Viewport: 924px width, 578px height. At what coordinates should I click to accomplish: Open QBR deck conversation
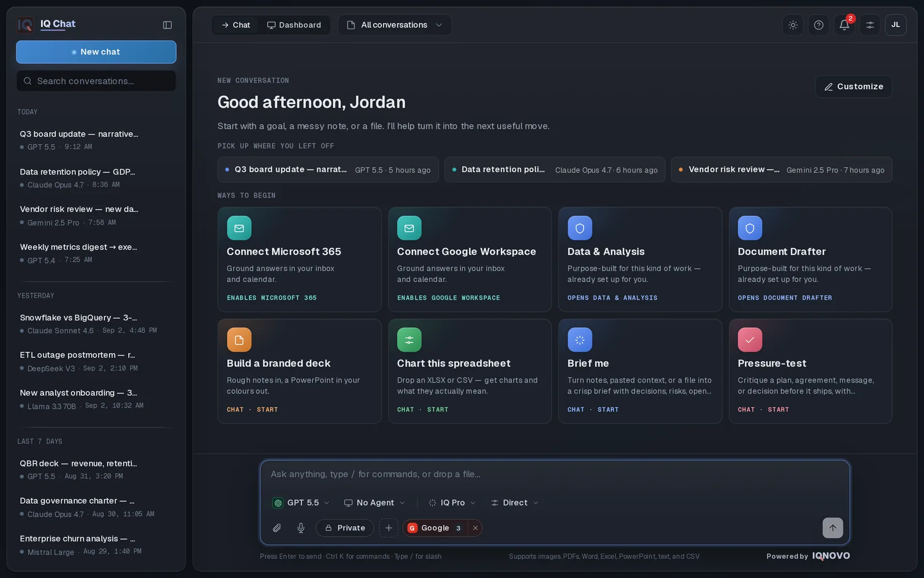tap(96, 470)
